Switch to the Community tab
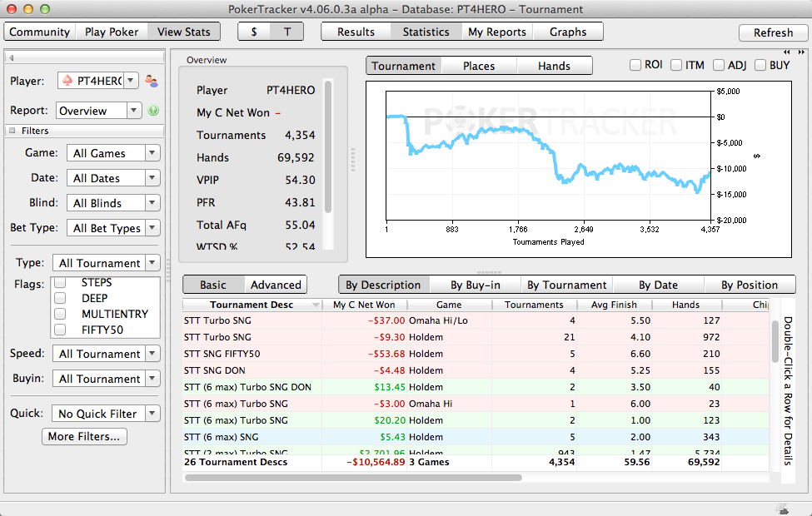 pyautogui.click(x=40, y=32)
